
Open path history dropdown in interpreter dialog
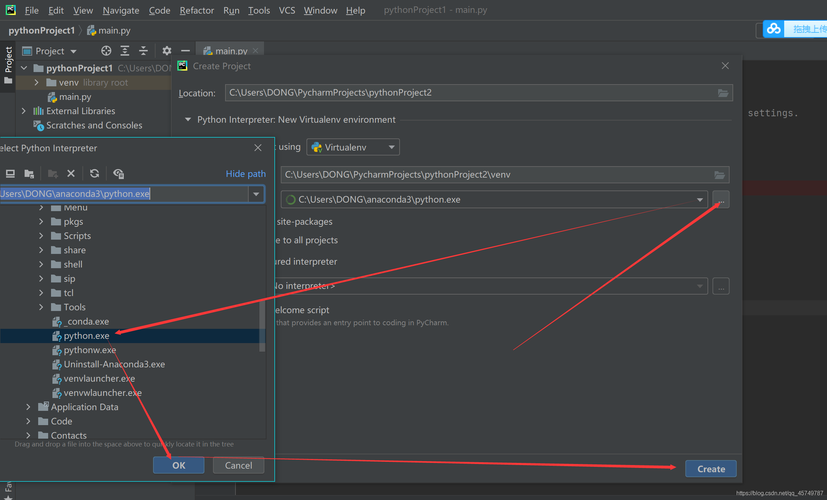pos(256,194)
